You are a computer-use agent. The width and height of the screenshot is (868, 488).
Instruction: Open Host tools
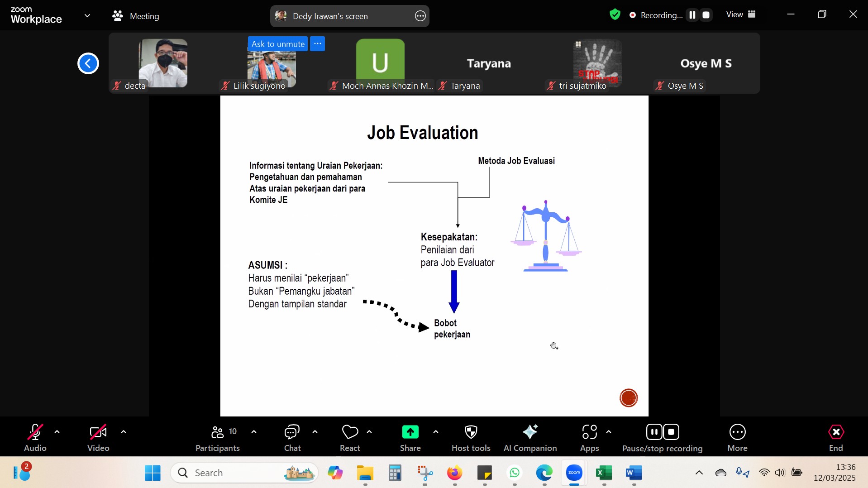pyautogui.click(x=471, y=437)
